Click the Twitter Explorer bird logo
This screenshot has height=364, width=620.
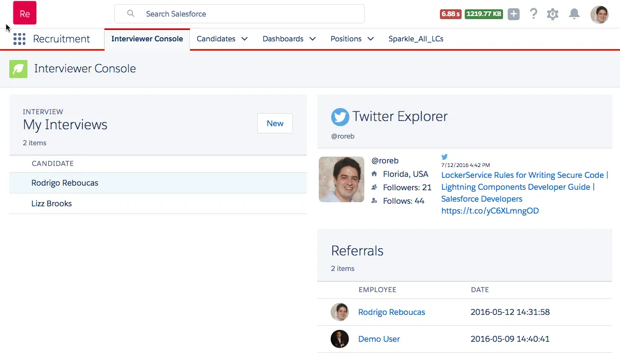click(x=340, y=117)
